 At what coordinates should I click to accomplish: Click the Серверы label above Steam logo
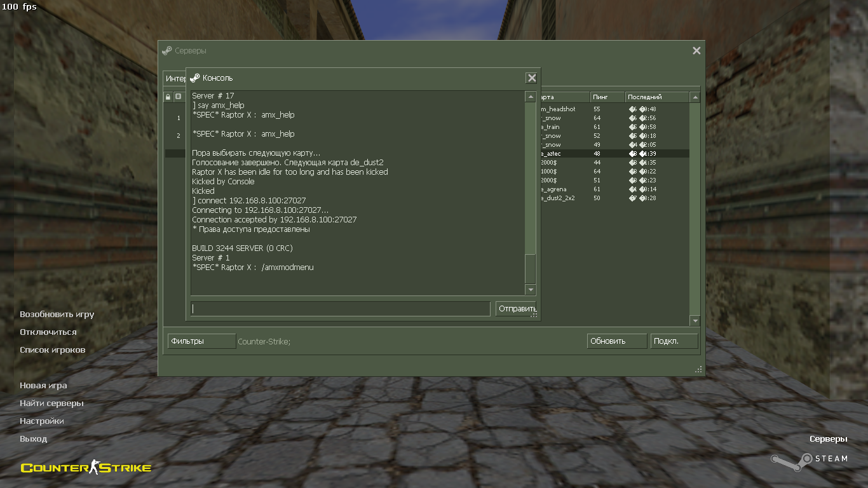coord(828,439)
